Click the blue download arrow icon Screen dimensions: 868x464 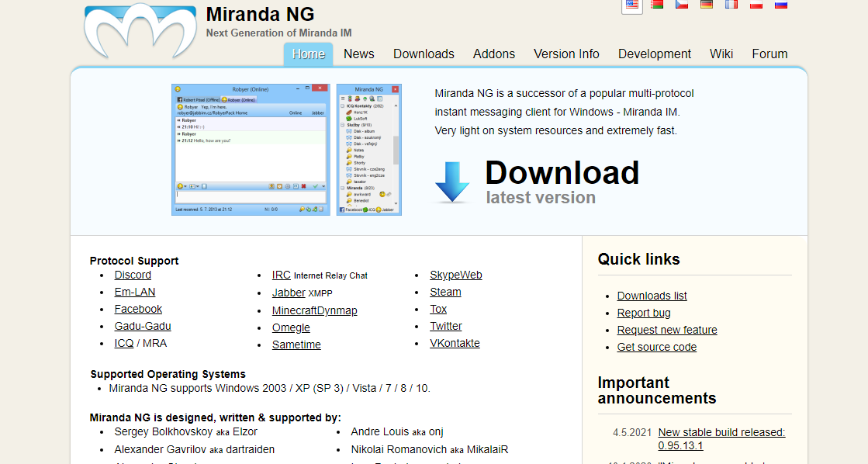pyautogui.click(x=452, y=182)
